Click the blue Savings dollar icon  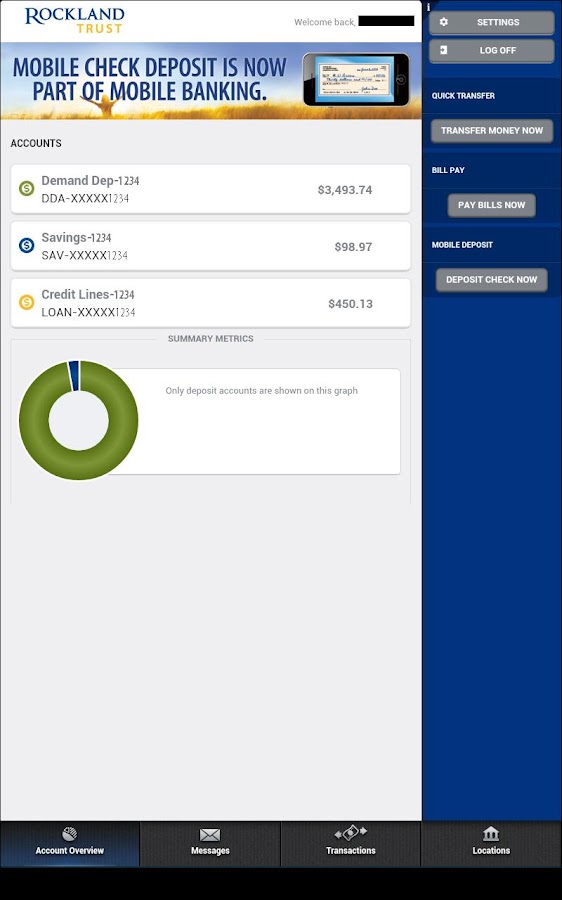(26, 246)
